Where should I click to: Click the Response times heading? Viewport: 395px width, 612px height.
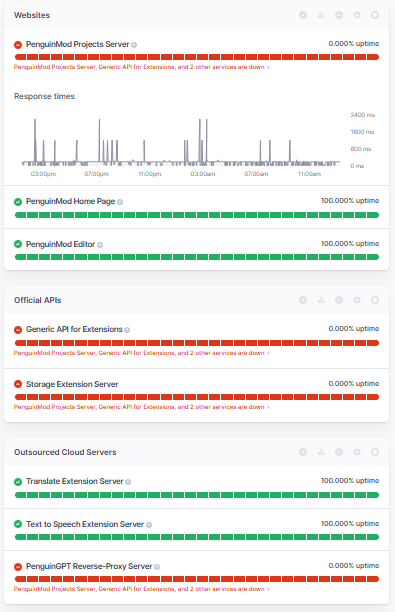point(44,96)
